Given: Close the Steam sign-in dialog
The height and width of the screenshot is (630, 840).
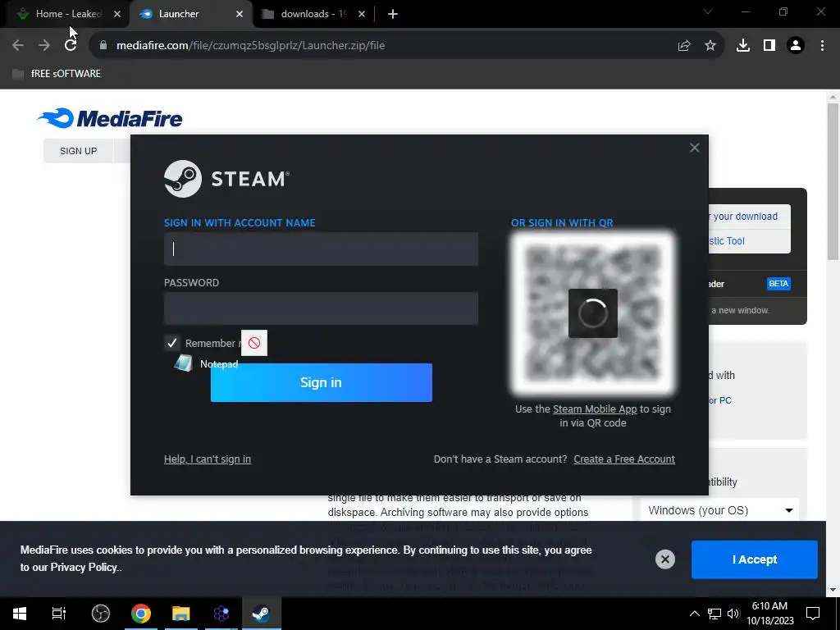Looking at the screenshot, I should (694, 148).
